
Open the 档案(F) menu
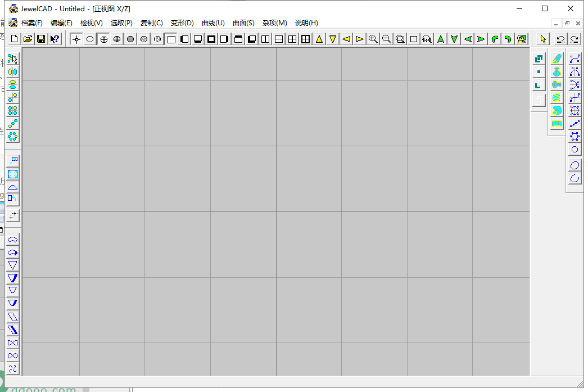click(x=31, y=23)
